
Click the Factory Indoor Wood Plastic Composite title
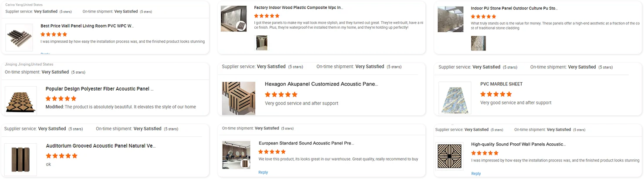[x=298, y=8]
